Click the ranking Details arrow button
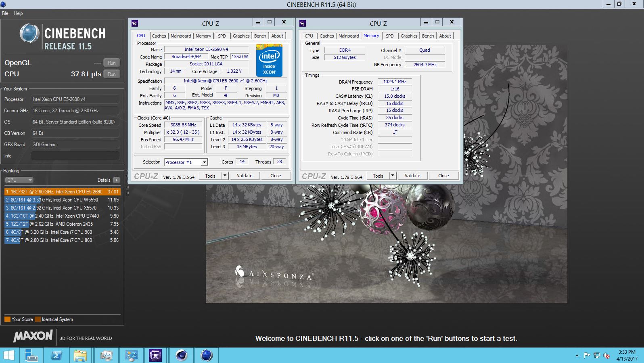Image resolution: width=644 pixels, height=363 pixels. [x=117, y=180]
